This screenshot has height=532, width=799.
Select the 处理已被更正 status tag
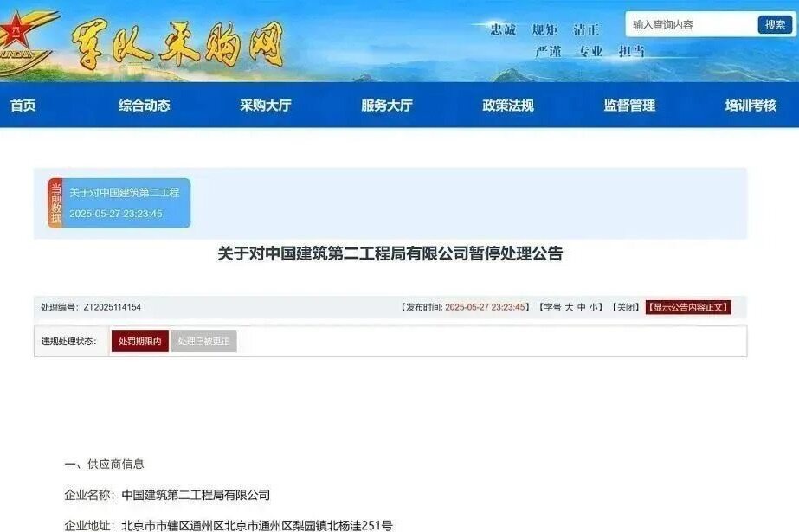[x=203, y=341]
